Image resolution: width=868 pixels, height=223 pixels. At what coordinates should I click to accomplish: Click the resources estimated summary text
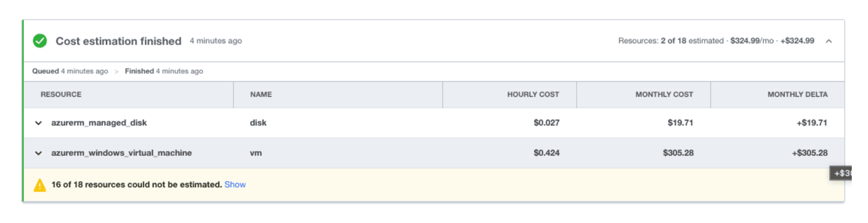pos(671,41)
